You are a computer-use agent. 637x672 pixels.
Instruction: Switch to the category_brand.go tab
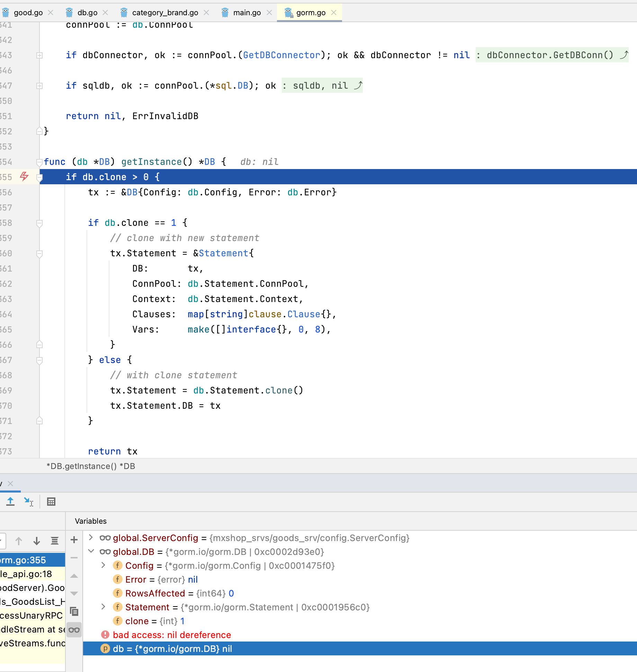165,12
